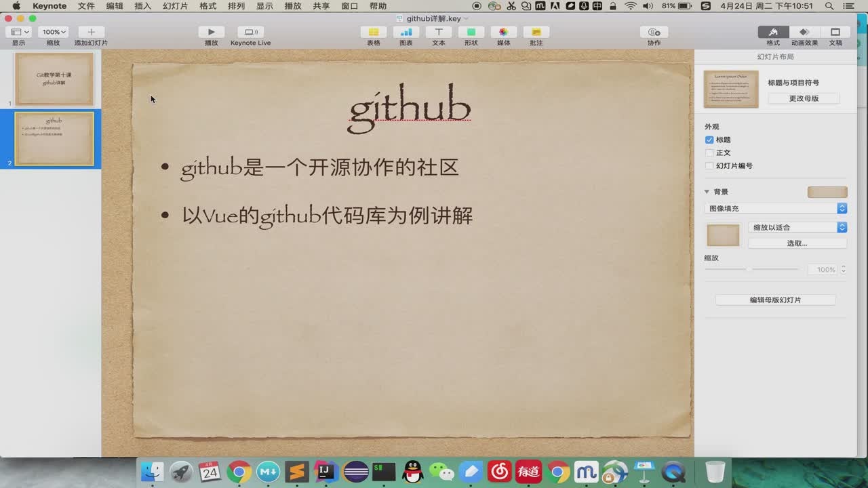The width and height of the screenshot is (868, 488).
Task: Click the github title text on slide
Action: tap(410, 108)
